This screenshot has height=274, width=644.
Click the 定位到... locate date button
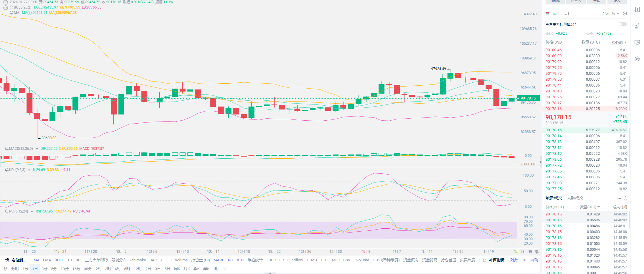point(16,260)
